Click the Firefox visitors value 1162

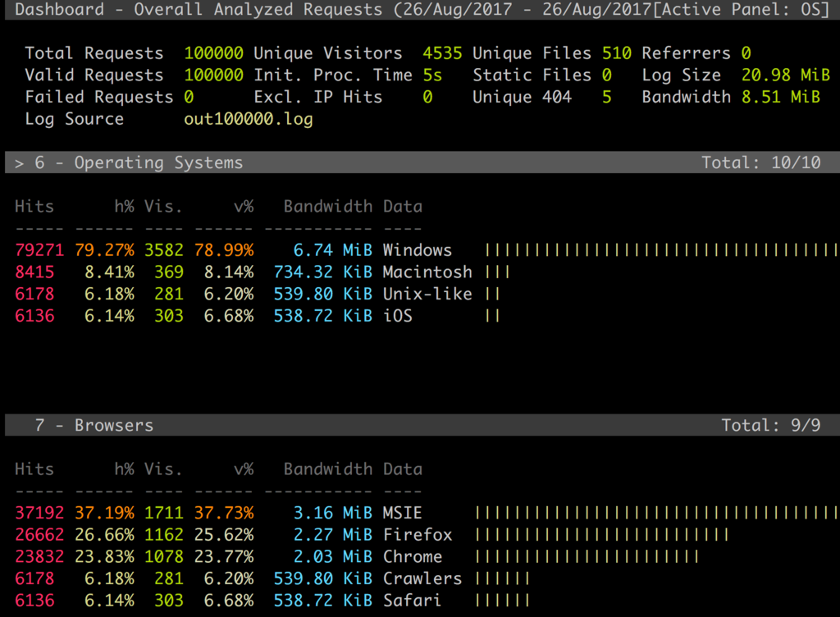click(164, 534)
